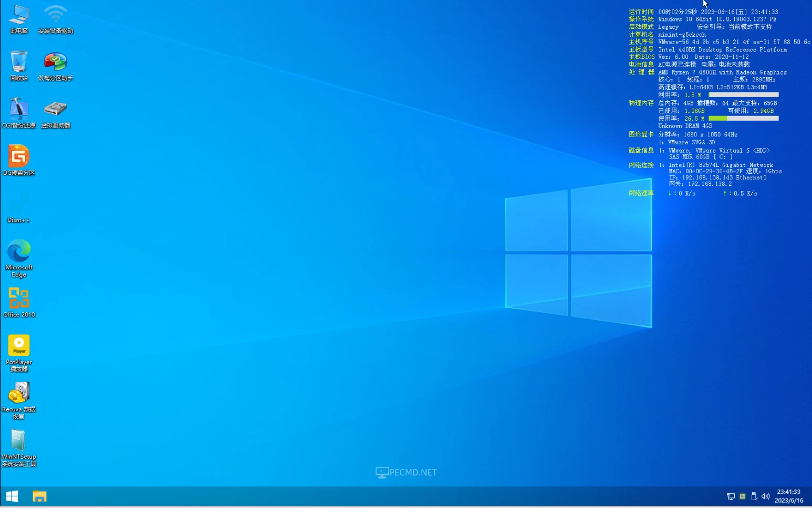Image resolution: width=812 pixels, height=508 pixels.
Task: Select WinNTSetup系统安装工具 desktop icon
Action: pyautogui.click(x=19, y=448)
